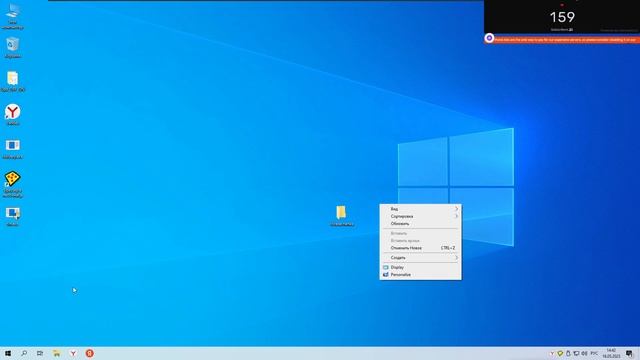Open the Action Center notifications icon
640x360 pixels.
coord(629,353)
